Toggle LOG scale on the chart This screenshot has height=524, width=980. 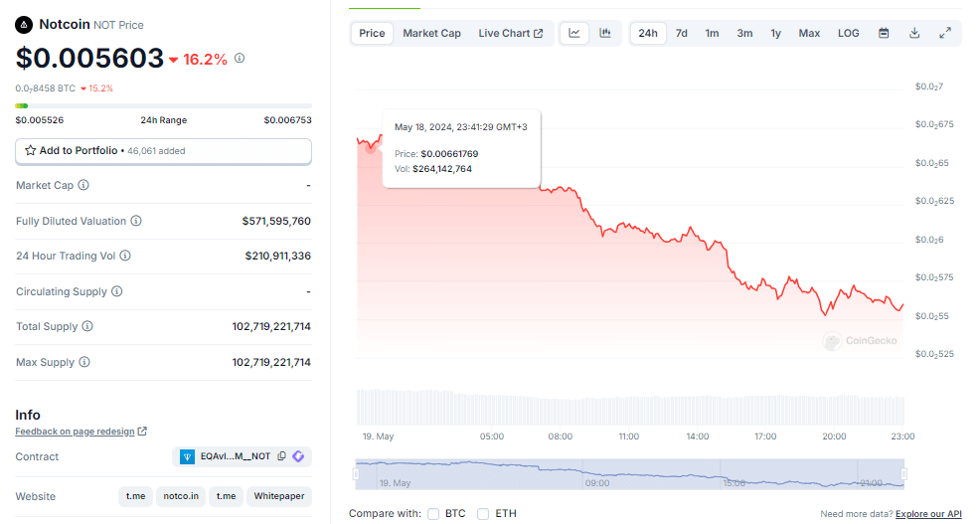(848, 33)
